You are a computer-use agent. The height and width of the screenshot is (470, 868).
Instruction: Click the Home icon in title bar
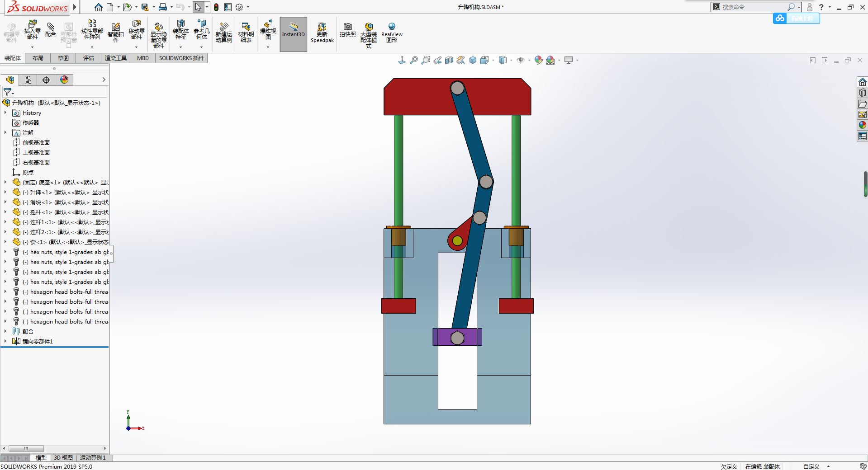pyautogui.click(x=98, y=7)
